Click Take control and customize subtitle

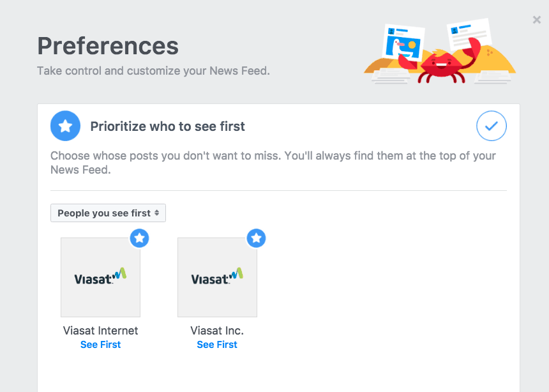tap(154, 71)
